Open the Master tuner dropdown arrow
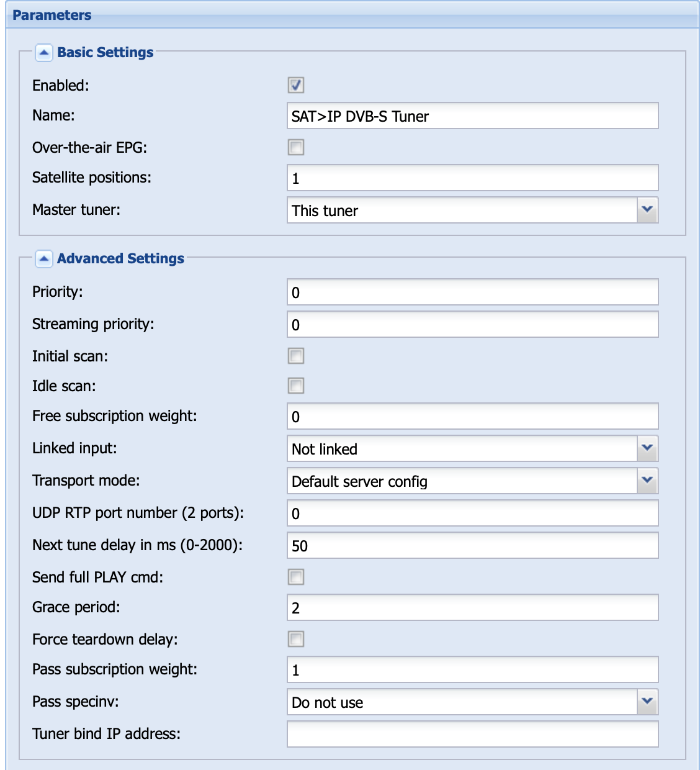This screenshot has height=770, width=700. [647, 210]
